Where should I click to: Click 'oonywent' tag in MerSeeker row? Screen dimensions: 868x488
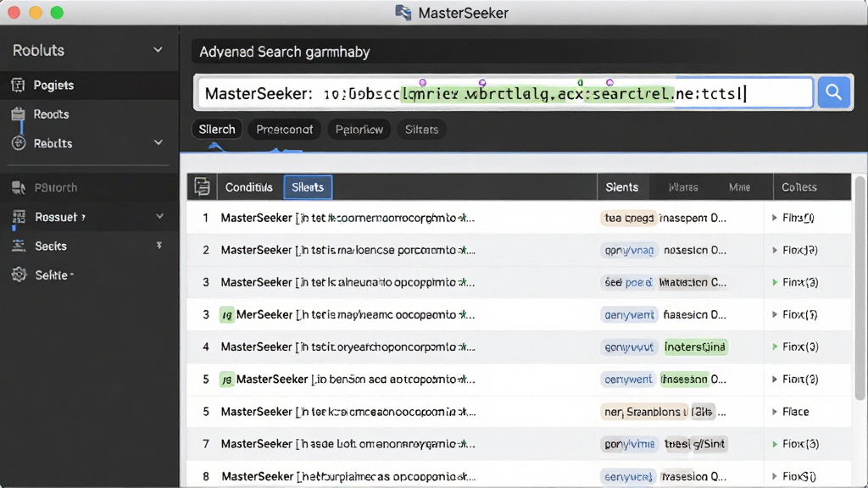(x=629, y=315)
